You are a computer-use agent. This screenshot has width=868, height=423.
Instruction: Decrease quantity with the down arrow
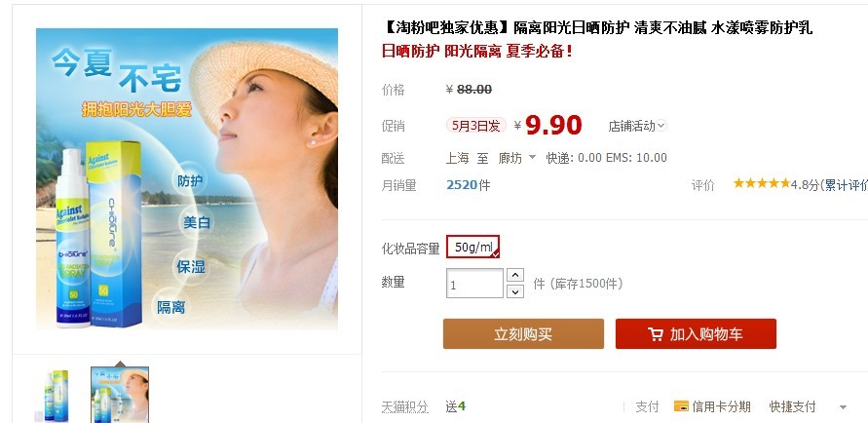(514, 291)
